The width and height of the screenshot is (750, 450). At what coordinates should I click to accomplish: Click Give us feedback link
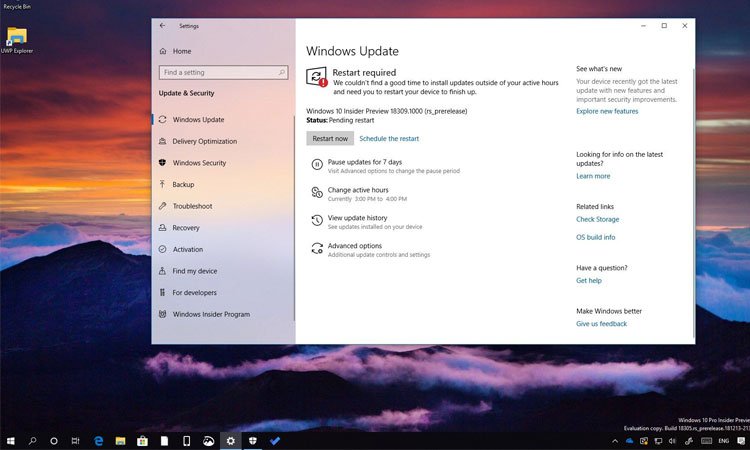click(x=601, y=324)
